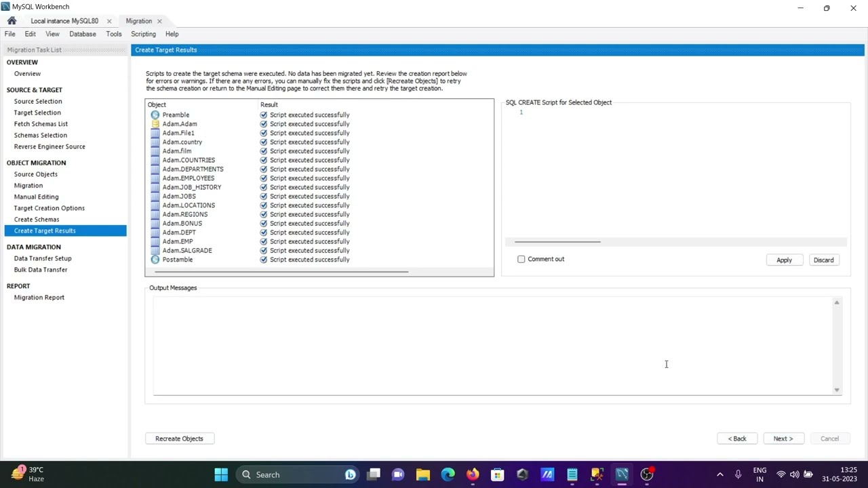Open the Tools menu
Screen dimensions: 868x488
114,34
